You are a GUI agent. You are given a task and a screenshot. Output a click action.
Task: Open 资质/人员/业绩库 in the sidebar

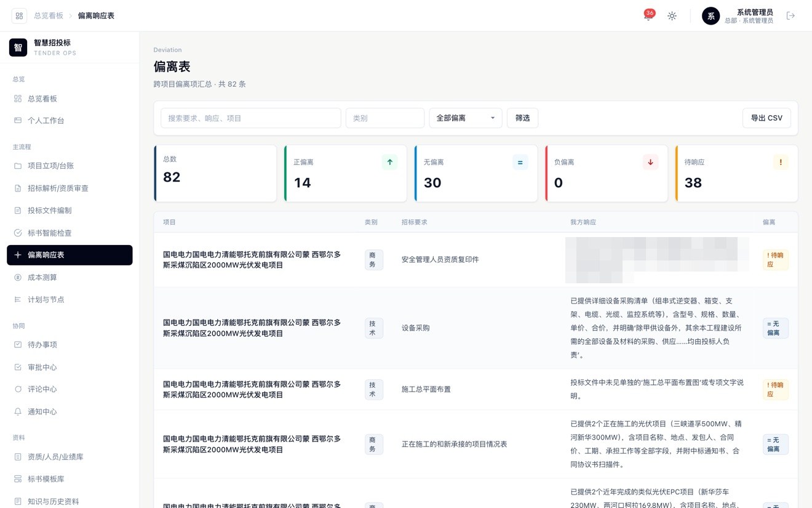click(x=70, y=457)
